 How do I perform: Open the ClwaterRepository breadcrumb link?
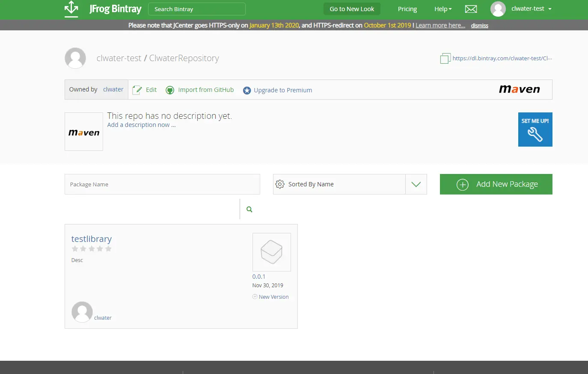(x=184, y=58)
